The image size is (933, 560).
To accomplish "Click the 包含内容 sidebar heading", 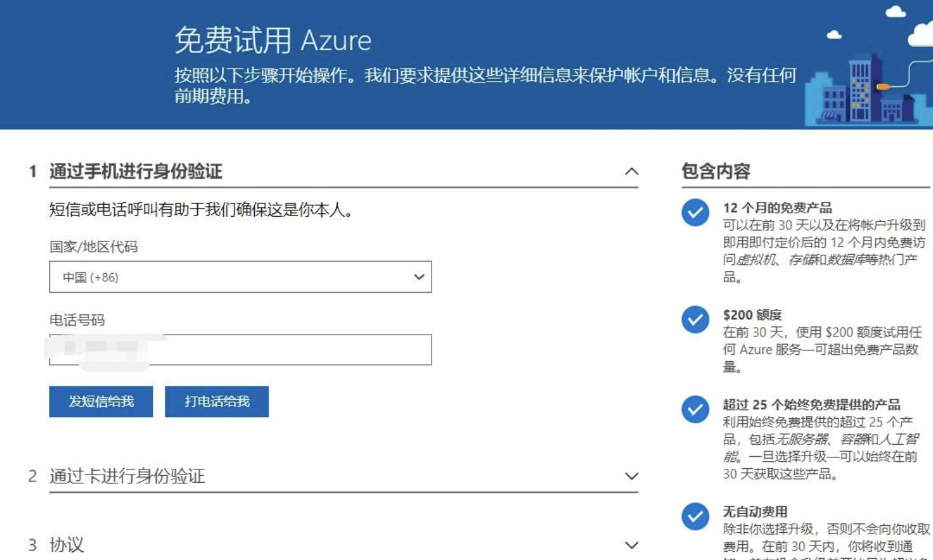I will [716, 172].
